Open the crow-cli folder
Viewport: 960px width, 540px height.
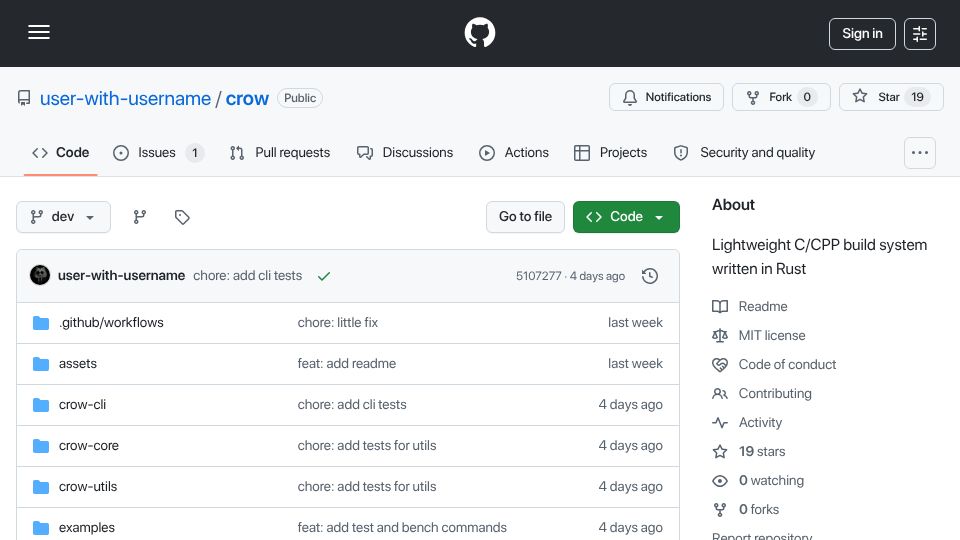[x=83, y=405]
